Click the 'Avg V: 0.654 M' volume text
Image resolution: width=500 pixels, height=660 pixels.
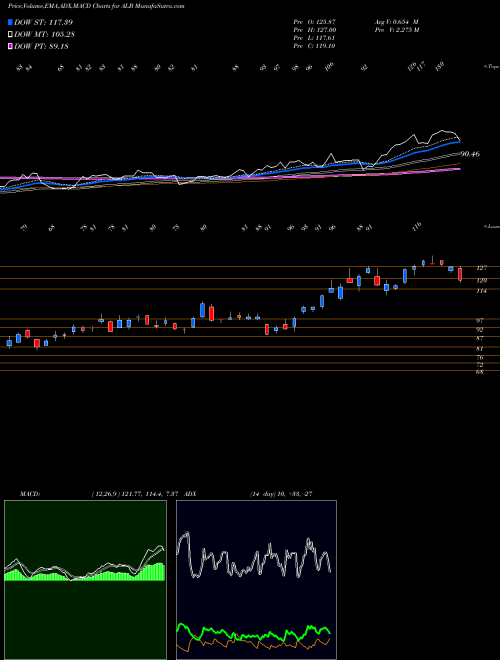(x=396, y=22)
